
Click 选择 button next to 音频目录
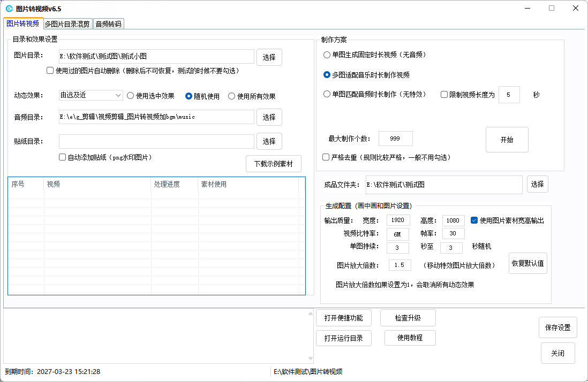point(269,117)
